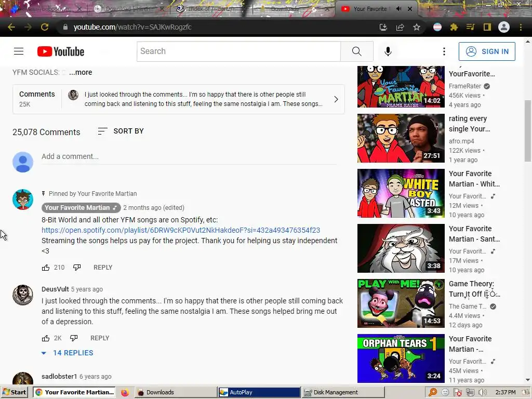This screenshot has height=399, width=532.
Task: Click the system tray volume icon
Action: point(482,393)
